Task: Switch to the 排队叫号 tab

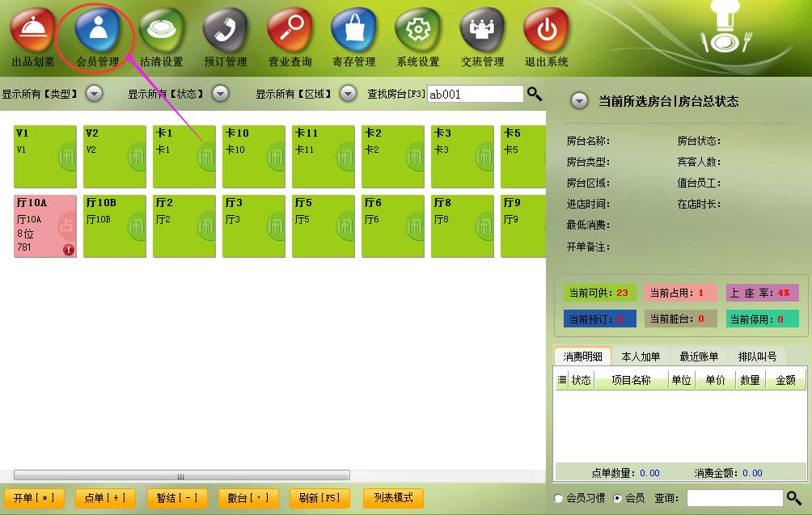Action: tap(757, 357)
